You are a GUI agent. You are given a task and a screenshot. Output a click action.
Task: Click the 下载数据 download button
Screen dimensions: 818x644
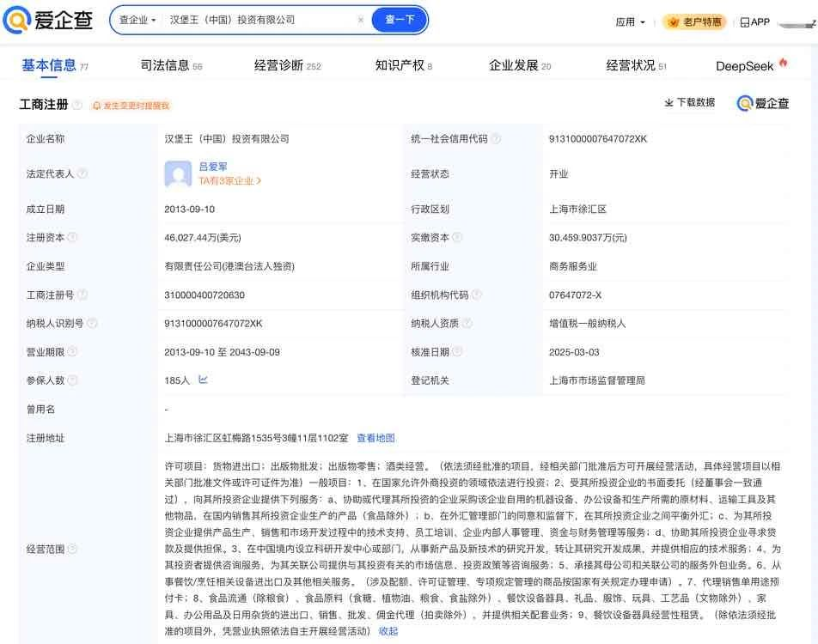coord(689,102)
